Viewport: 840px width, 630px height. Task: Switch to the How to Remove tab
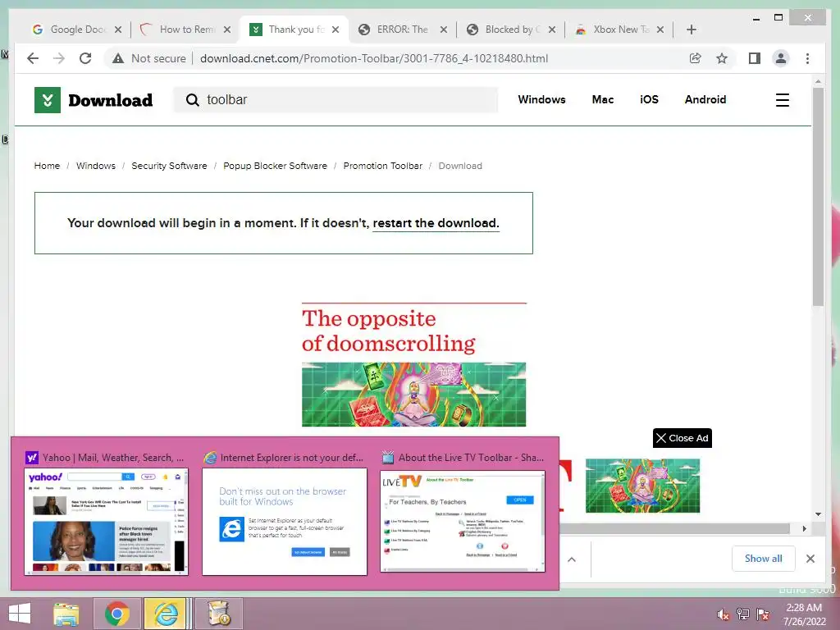pos(185,30)
